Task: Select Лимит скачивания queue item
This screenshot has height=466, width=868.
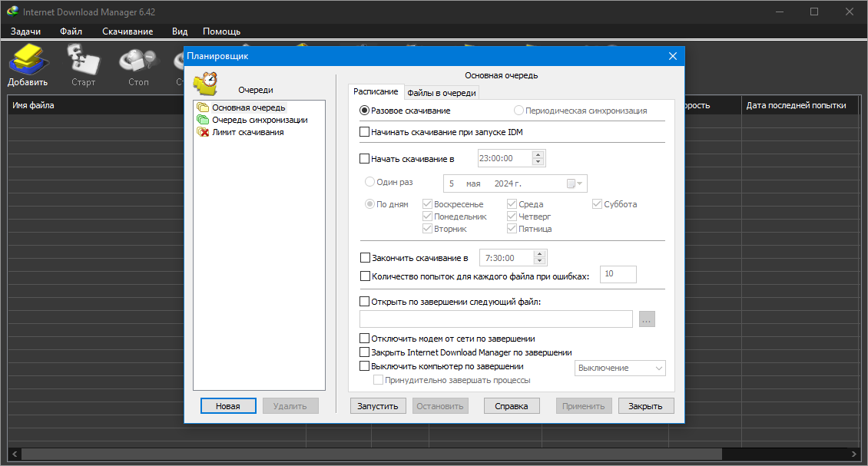Action: [240, 132]
